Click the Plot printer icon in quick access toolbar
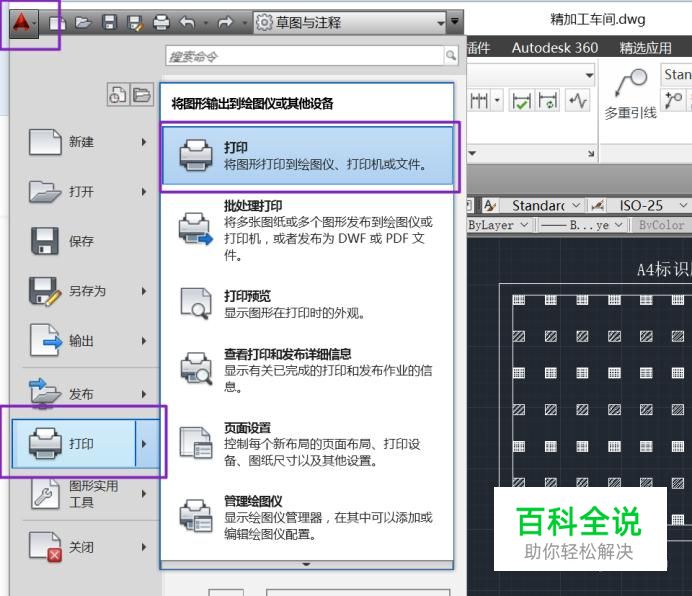This screenshot has height=596, width=692. pyautogui.click(x=161, y=23)
